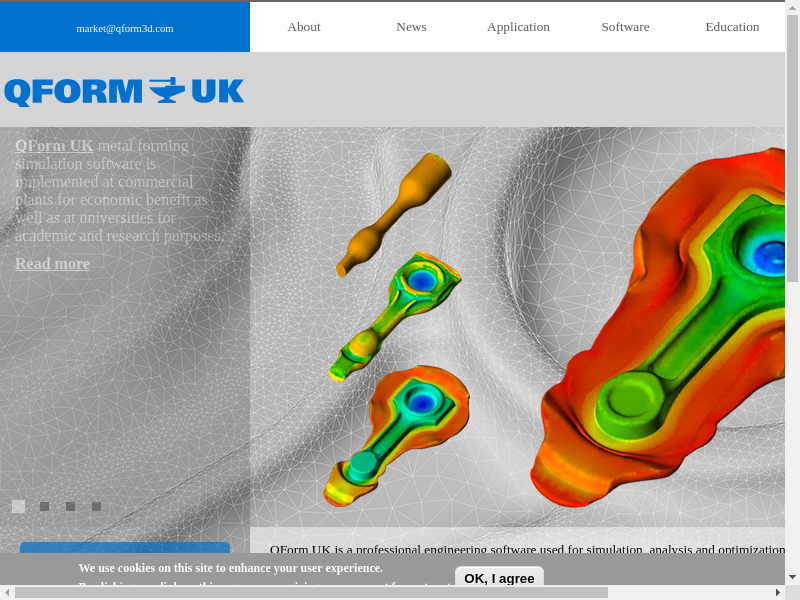The image size is (800, 600).
Task: Follow the QForm UK slide heading link
Action: [x=54, y=146]
